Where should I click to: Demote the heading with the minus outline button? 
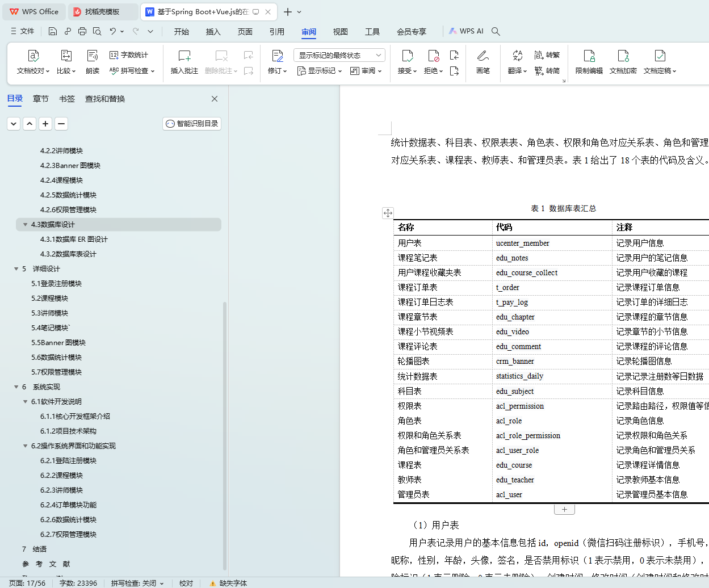pyautogui.click(x=61, y=124)
